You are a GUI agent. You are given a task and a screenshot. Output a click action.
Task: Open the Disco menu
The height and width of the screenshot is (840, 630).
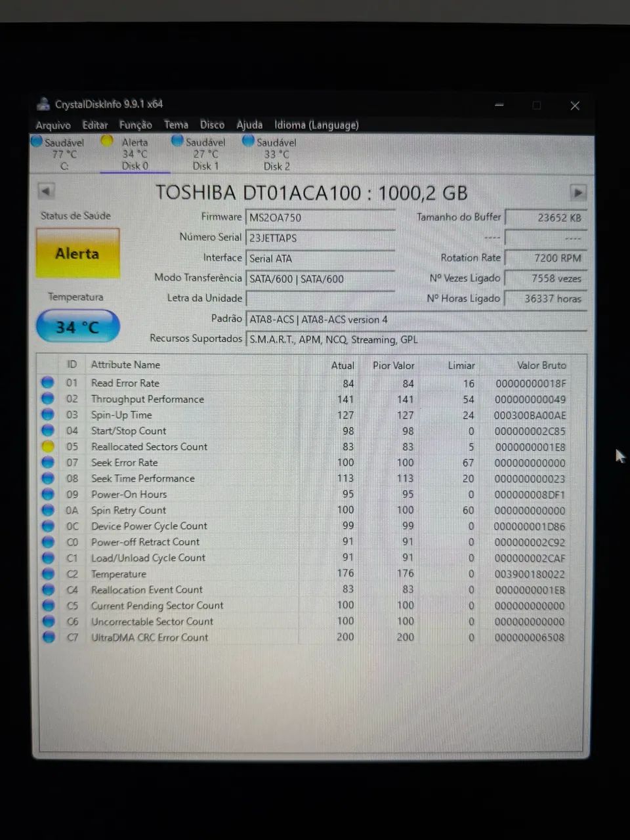click(212, 125)
